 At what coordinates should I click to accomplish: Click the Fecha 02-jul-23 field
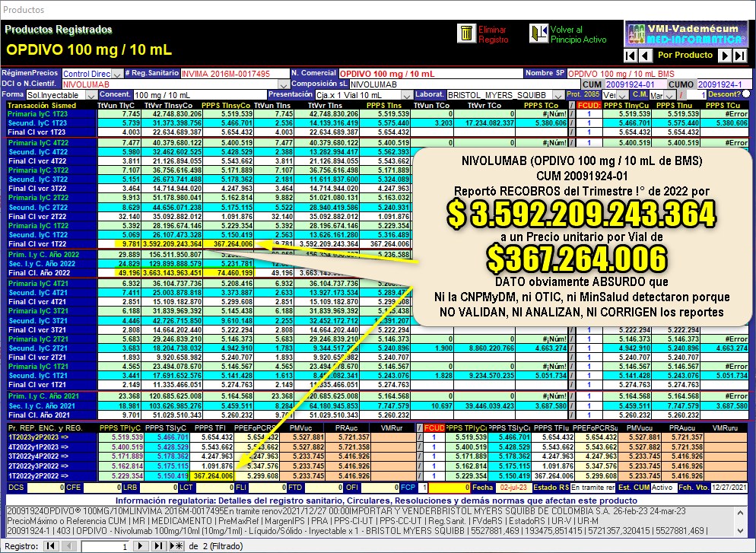(x=513, y=488)
